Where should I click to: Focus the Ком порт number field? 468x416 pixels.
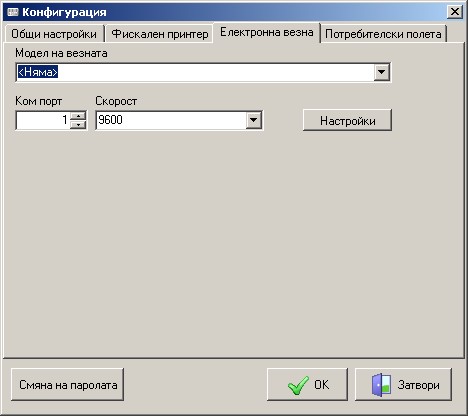pyautogui.click(x=43, y=120)
